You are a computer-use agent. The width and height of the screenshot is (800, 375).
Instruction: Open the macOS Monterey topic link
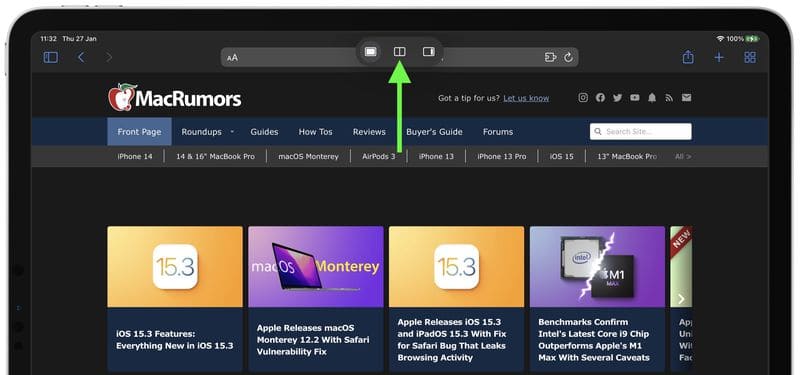click(308, 157)
